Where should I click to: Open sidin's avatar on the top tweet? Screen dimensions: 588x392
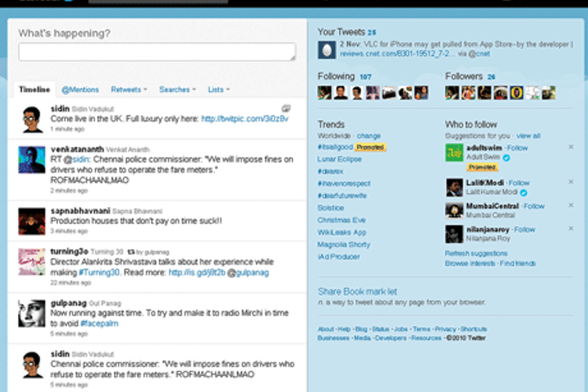pyautogui.click(x=32, y=119)
